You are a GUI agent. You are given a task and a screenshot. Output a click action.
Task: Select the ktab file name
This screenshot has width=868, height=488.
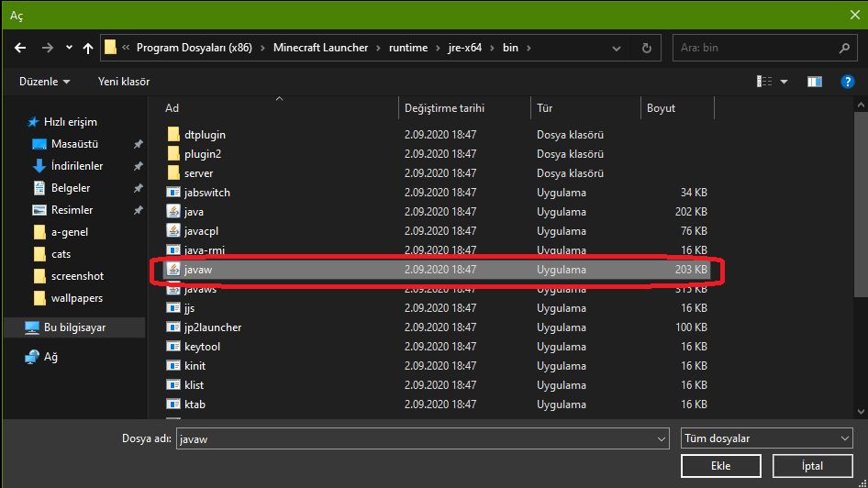click(195, 405)
